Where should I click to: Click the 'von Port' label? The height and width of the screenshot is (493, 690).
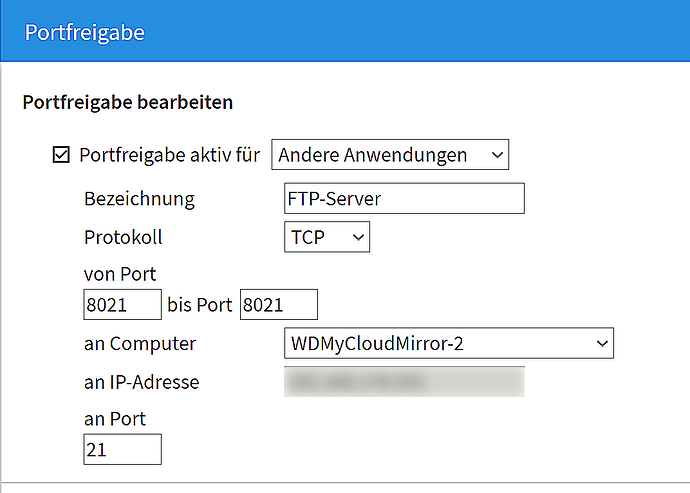120,273
